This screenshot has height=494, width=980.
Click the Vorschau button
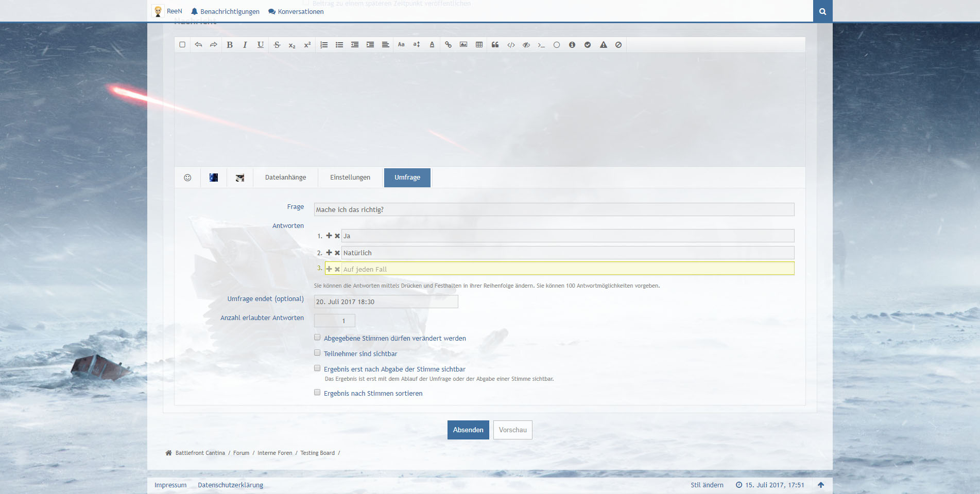[x=513, y=430]
